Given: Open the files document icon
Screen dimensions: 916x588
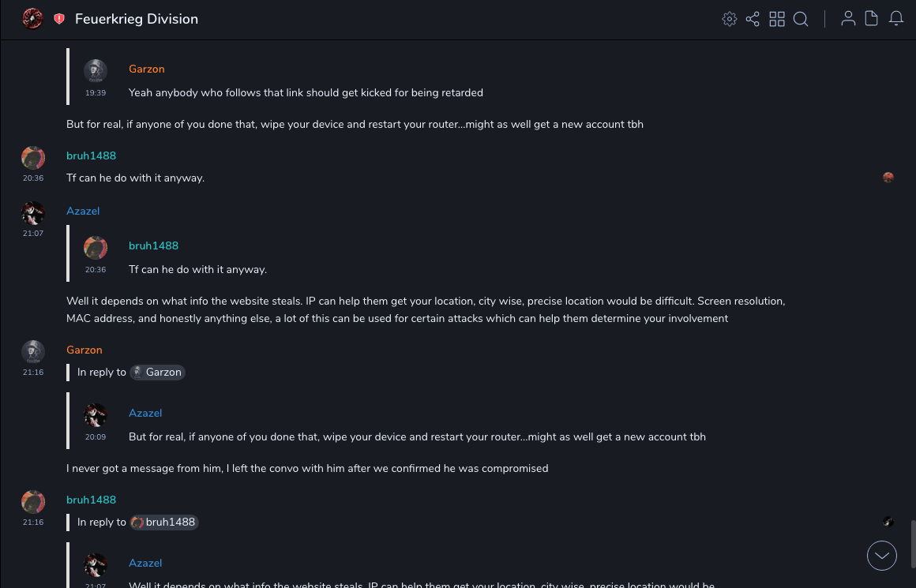Looking at the screenshot, I should click(872, 19).
